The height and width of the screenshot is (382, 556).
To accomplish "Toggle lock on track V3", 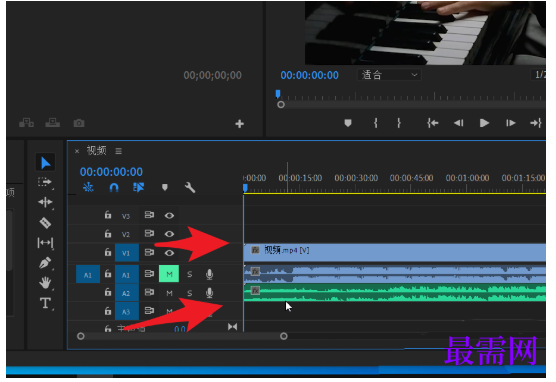I will pos(108,215).
